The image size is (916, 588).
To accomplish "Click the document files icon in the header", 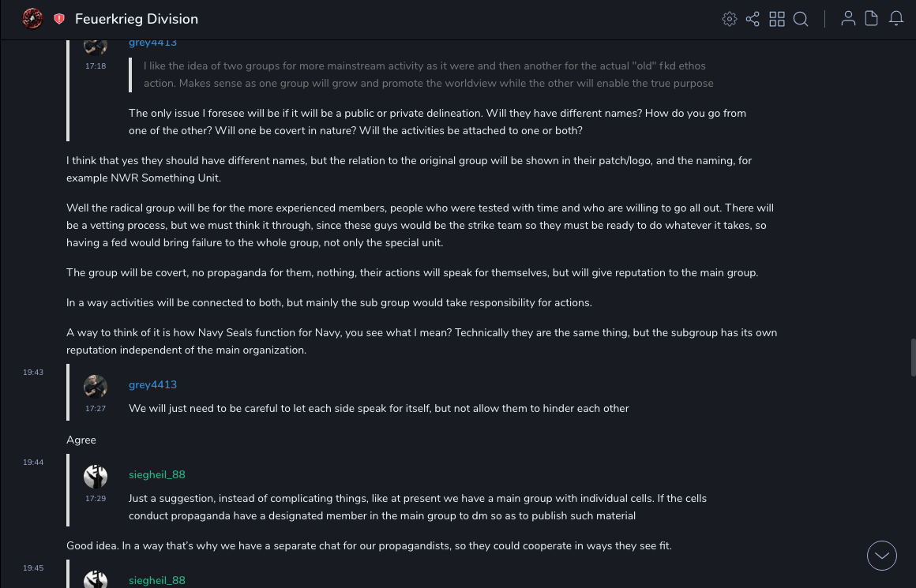I will tap(872, 19).
